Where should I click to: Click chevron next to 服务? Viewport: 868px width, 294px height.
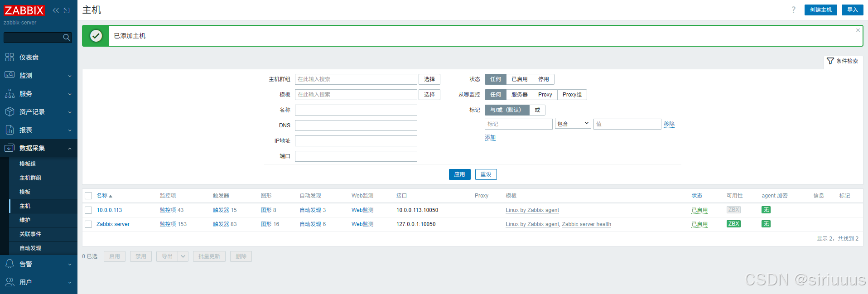[x=70, y=94]
